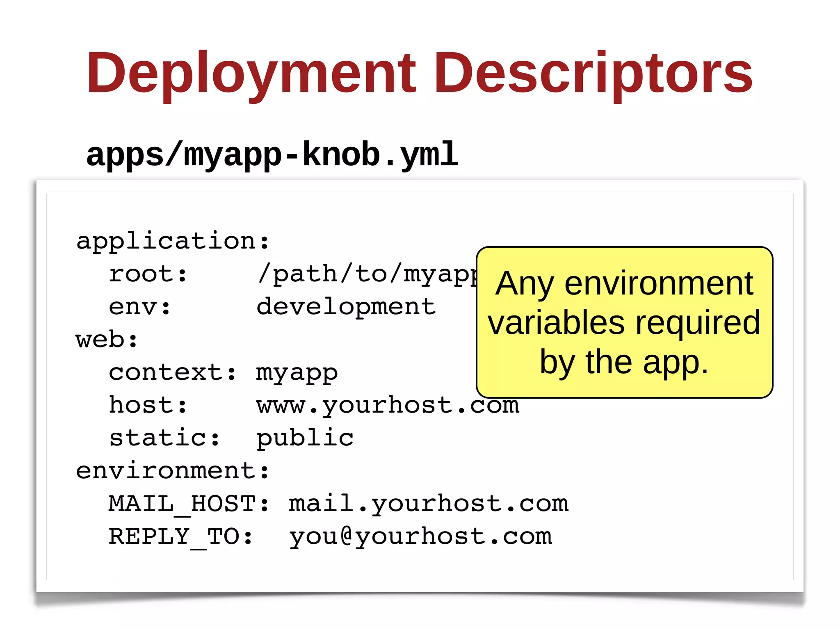Click the yellow 'Any environment variables' callout
This screenshot has height=630, width=840.
point(624,322)
